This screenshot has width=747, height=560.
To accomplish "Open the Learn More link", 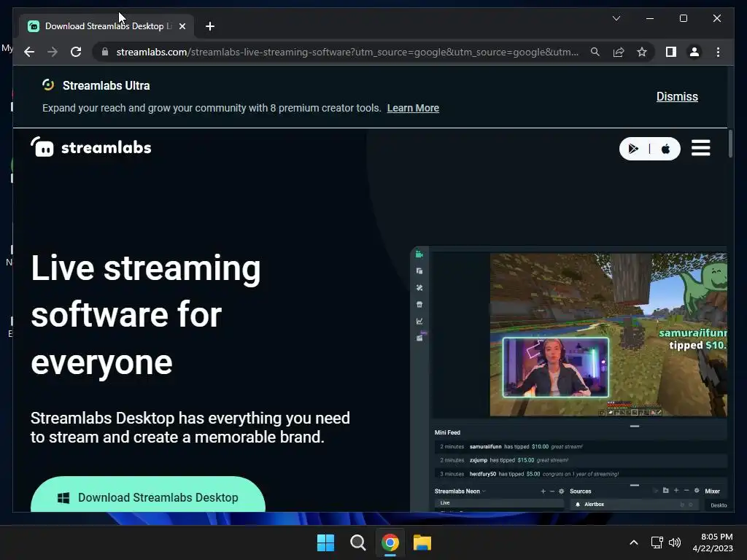I will pos(413,108).
